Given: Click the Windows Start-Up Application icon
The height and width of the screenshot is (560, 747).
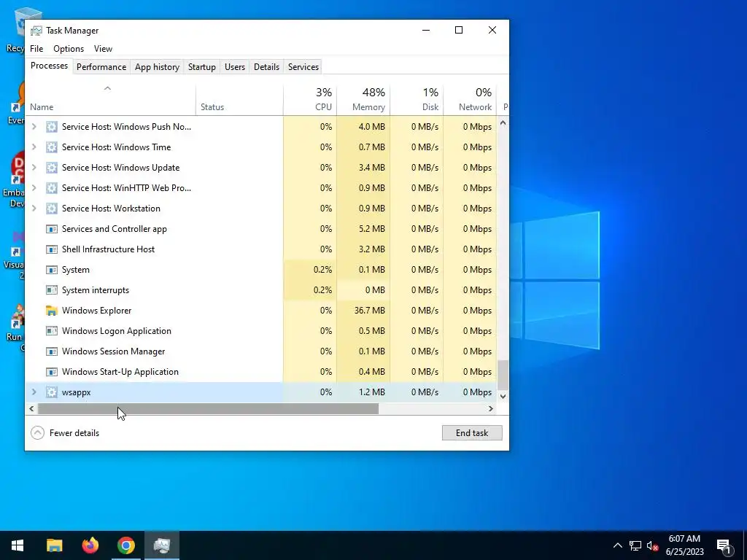Looking at the screenshot, I should click(x=52, y=372).
